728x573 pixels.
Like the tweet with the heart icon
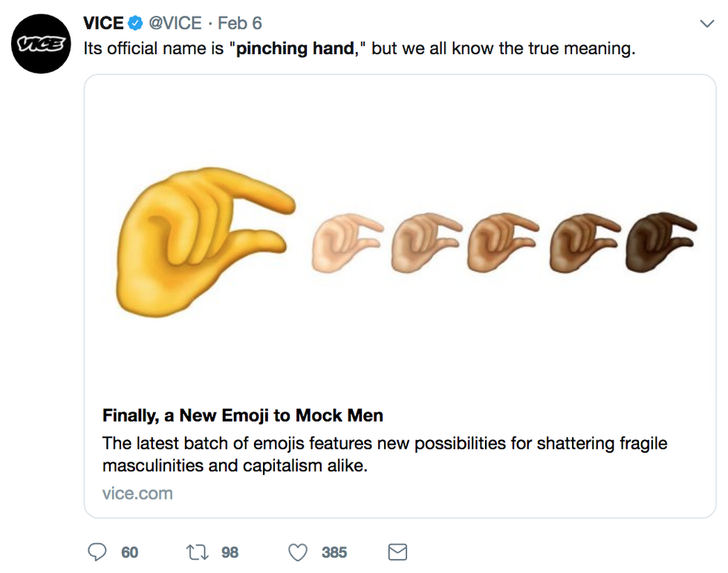click(x=298, y=552)
